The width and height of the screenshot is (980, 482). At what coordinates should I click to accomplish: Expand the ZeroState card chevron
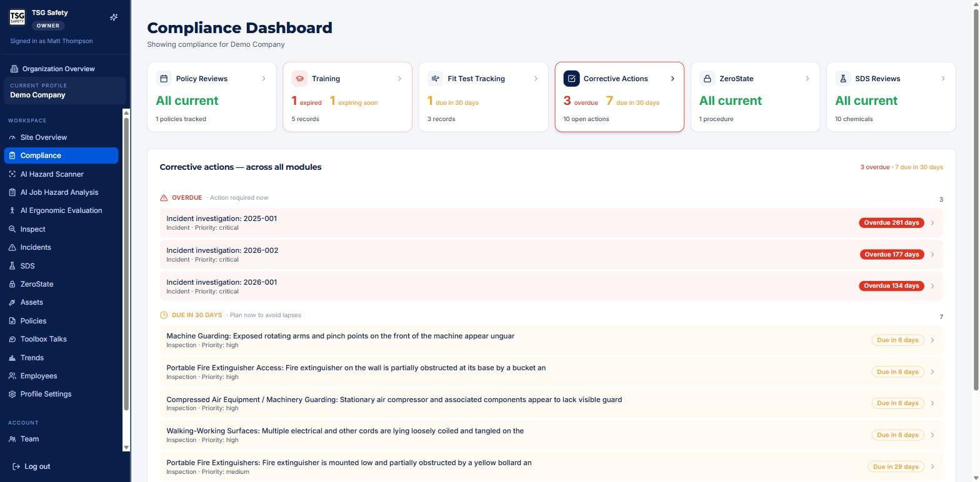(807, 79)
